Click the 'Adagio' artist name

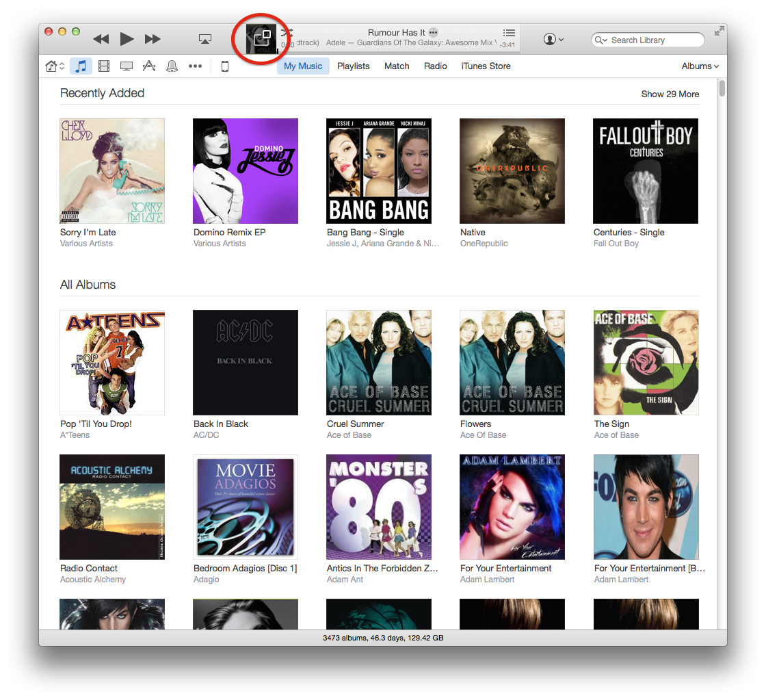(206, 580)
